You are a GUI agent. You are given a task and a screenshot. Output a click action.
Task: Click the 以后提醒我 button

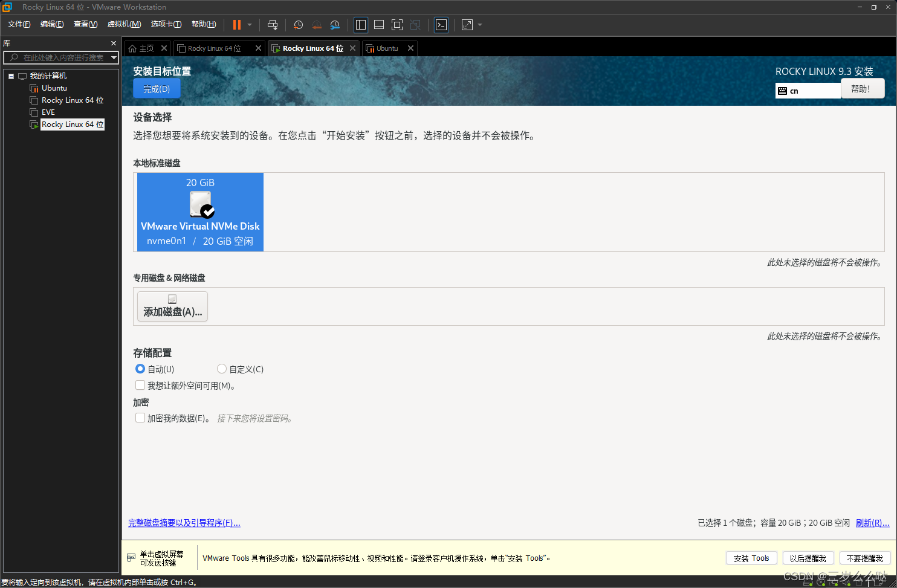tap(808, 558)
